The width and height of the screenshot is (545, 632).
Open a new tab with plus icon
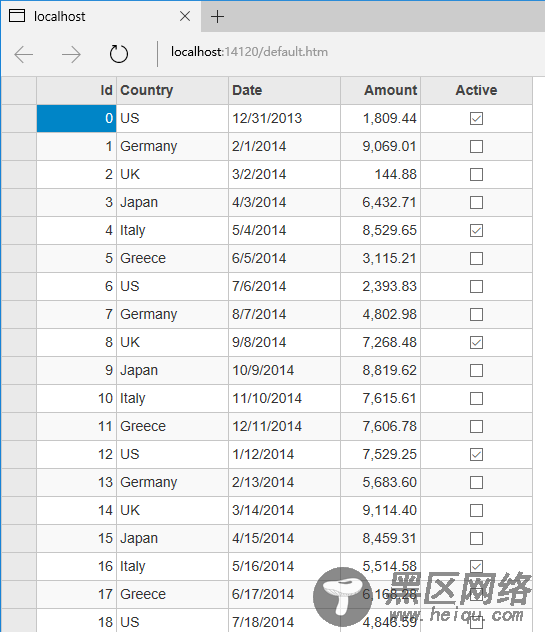(217, 17)
